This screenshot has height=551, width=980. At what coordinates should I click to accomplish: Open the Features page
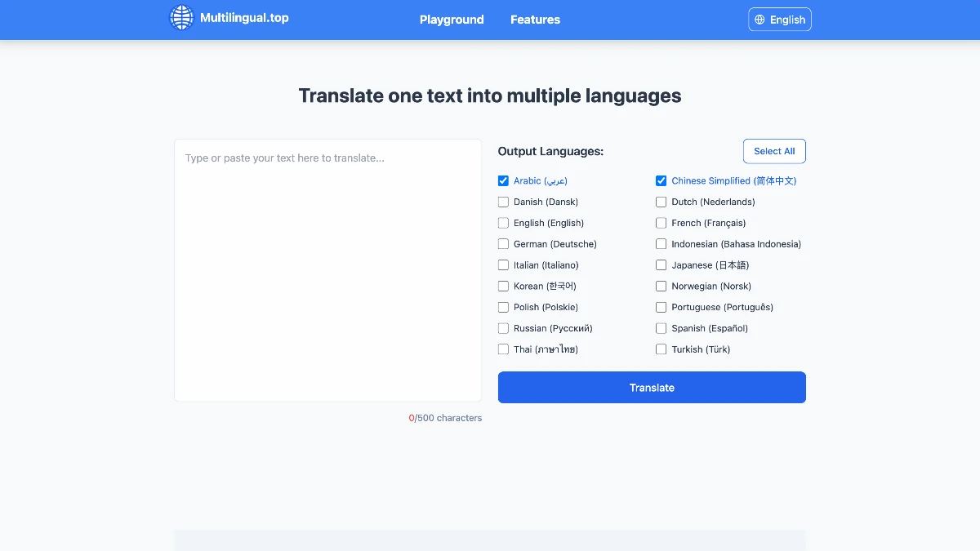535,20
